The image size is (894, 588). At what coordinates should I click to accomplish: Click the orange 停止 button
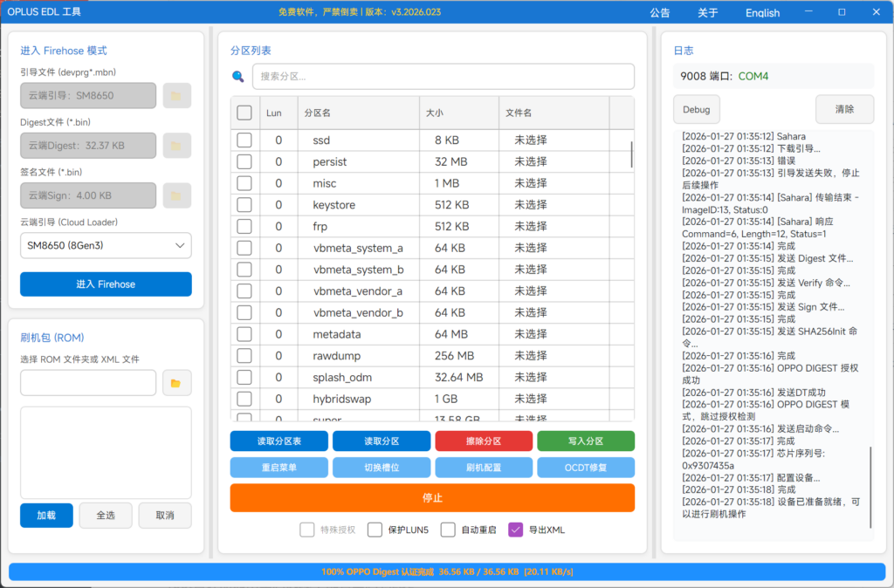pyautogui.click(x=432, y=498)
